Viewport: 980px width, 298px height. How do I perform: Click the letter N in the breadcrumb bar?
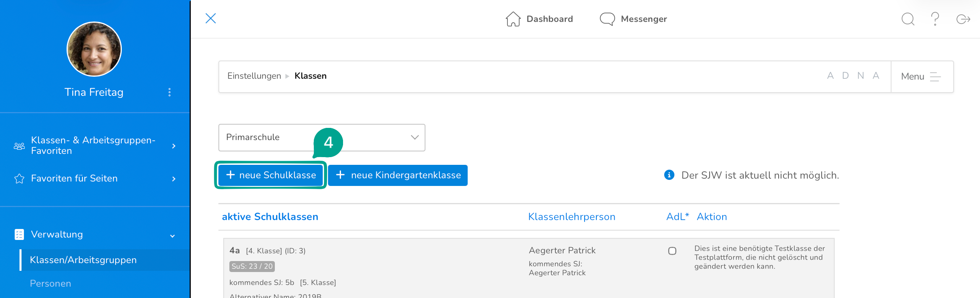861,76
